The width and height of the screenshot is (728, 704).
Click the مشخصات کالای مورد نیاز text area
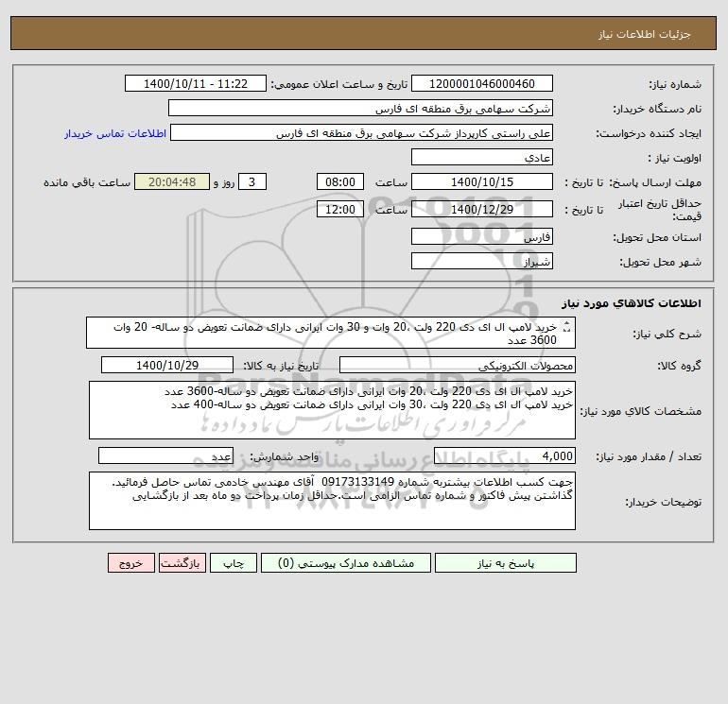(x=332, y=410)
